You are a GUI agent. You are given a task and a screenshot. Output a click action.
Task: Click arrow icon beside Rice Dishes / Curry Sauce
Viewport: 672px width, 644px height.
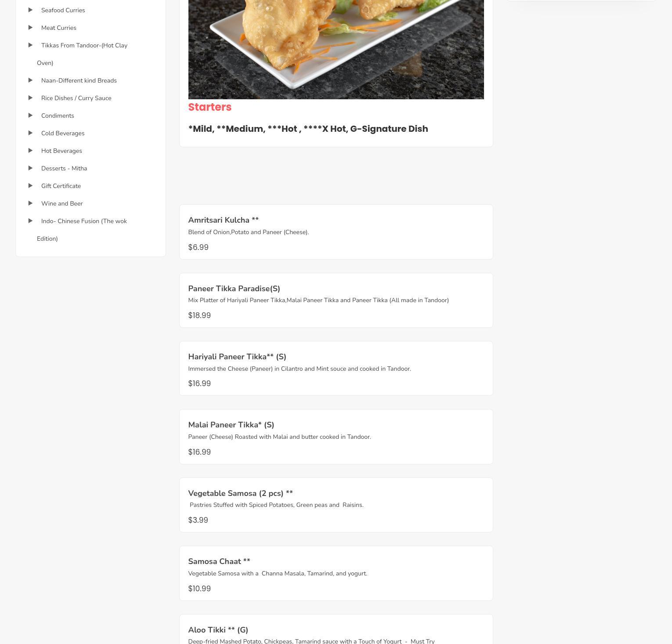pyautogui.click(x=30, y=98)
